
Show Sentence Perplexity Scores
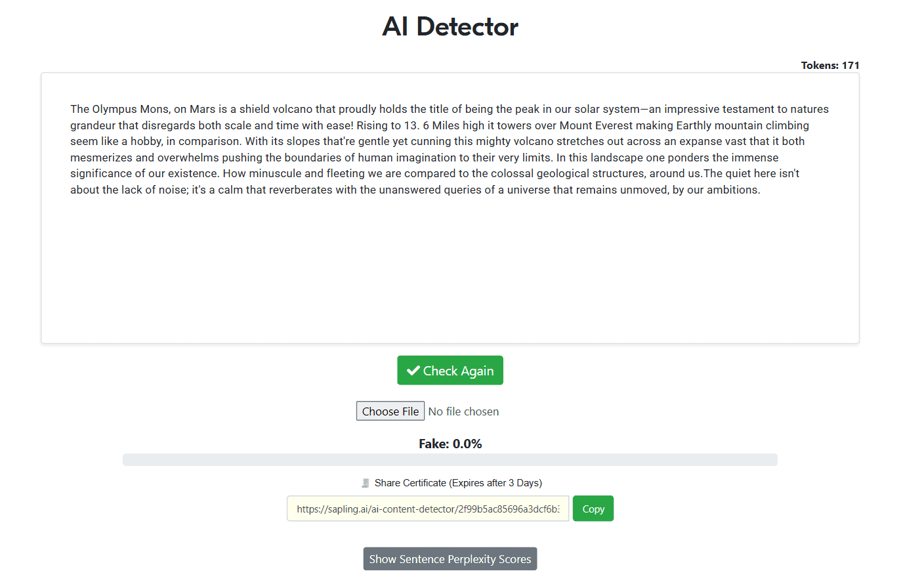450,559
